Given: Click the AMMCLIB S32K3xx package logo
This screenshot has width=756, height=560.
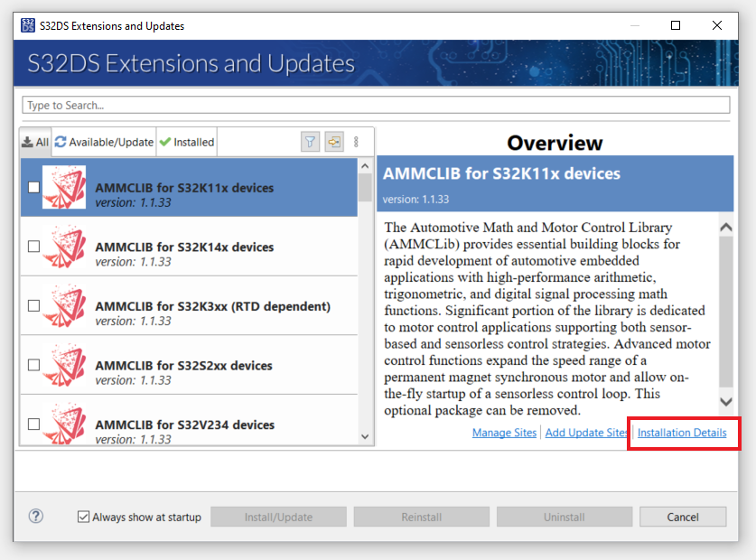Looking at the screenshot, I should coord(64,306).
